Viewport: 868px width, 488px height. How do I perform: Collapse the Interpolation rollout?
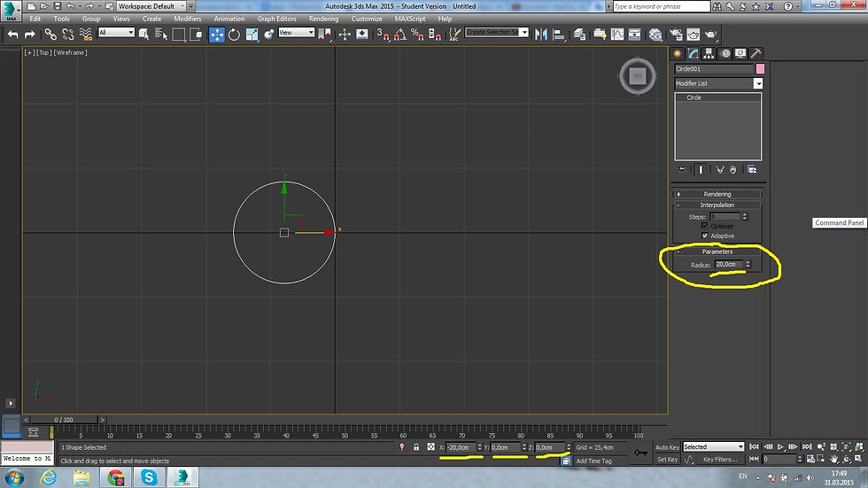(x=717, y=205)
